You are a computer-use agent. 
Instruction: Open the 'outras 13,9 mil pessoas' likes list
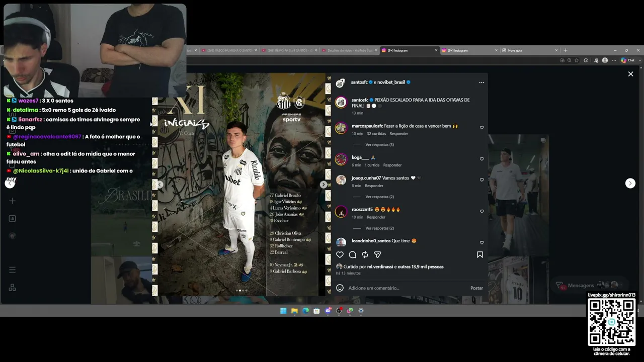click(421, 267)
